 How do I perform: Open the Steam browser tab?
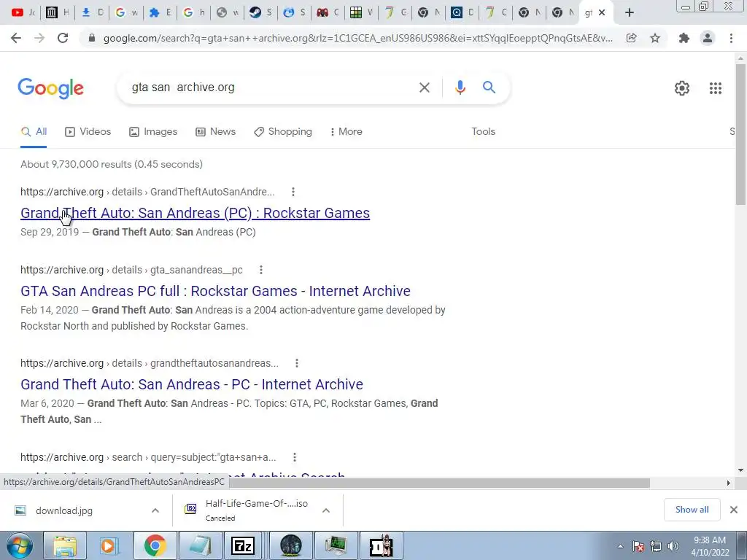[261, 12]
